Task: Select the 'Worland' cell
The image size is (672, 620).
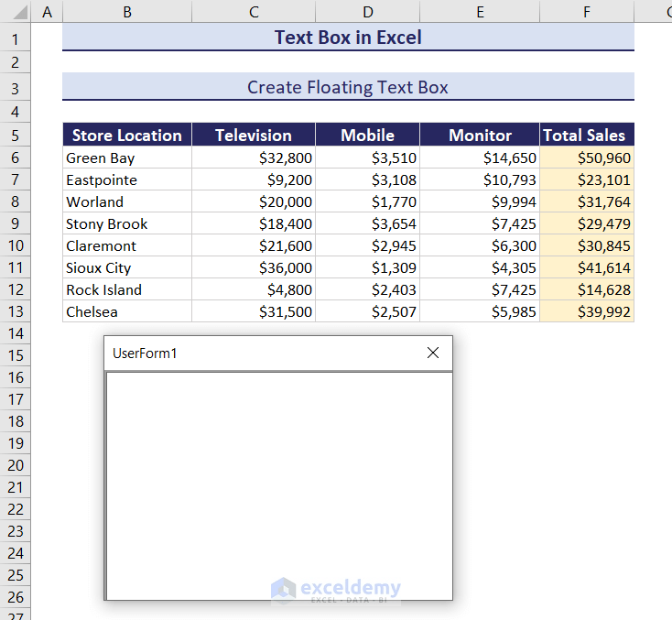Action: pyautogui.click(x=127, y=201)
